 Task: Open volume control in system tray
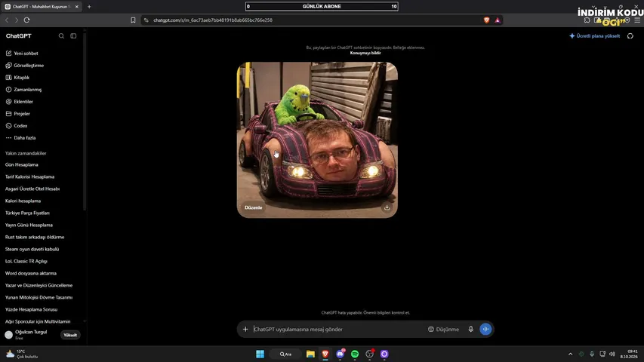612,354
